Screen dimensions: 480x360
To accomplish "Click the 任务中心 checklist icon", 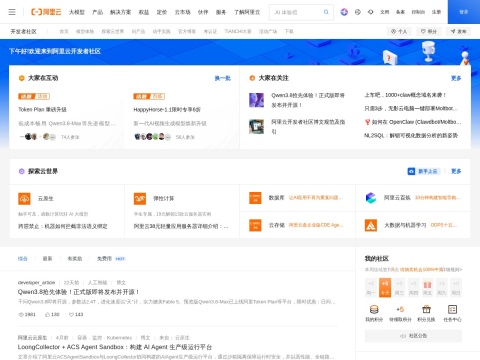I will tap(452, 309).
